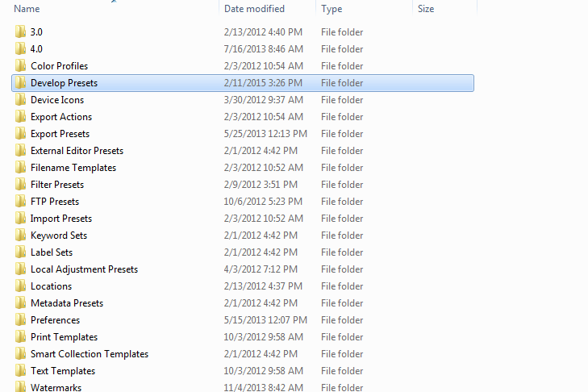Select the Filter Presets folder name
This screenshot has width=588, height=392.
pos(57,185)
